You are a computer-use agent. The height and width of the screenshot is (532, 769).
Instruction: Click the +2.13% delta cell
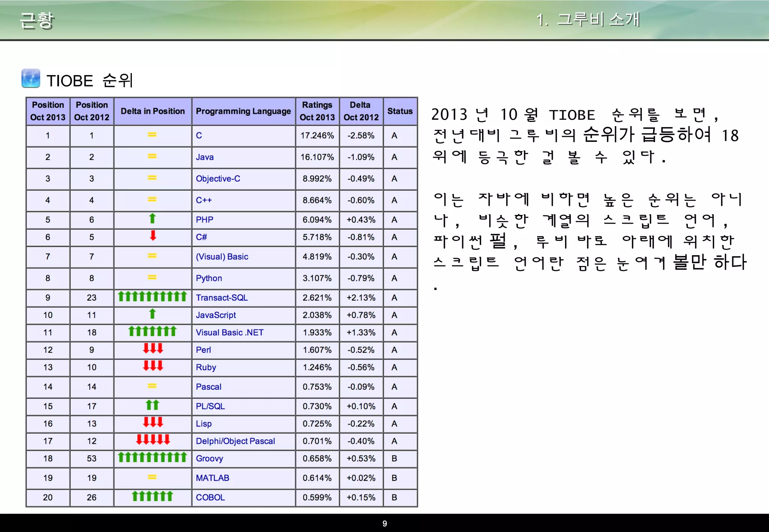click(x=361, y=298)
